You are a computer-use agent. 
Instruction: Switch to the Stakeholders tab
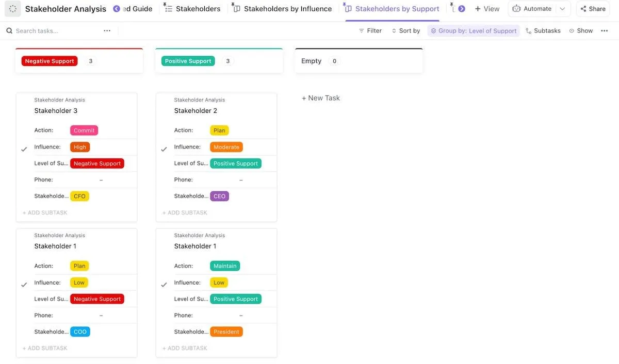[192, 9]
